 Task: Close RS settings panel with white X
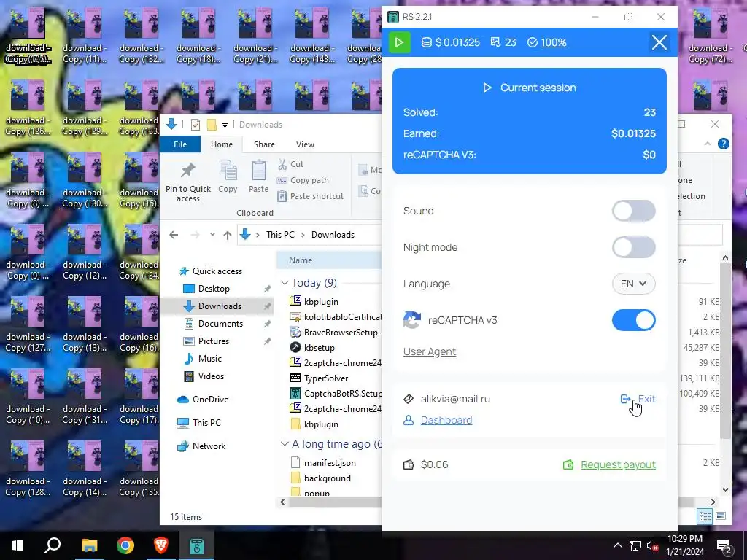(659, 42)
